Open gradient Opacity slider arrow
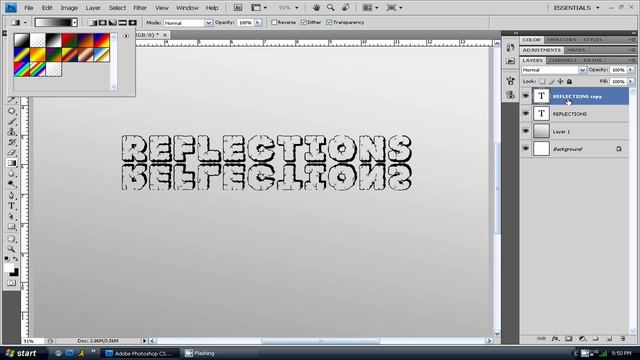 click(x=258, y=23)
